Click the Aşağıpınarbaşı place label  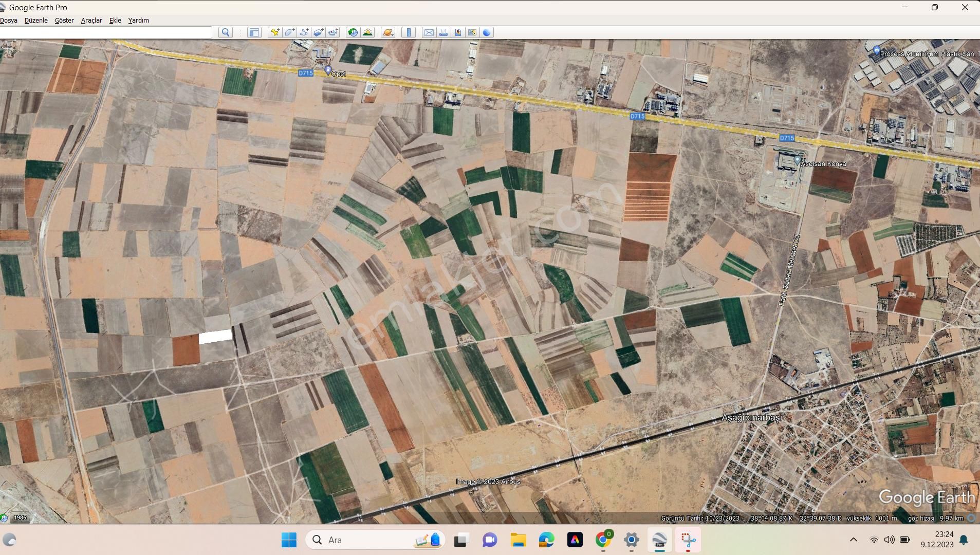click(752, 418)
